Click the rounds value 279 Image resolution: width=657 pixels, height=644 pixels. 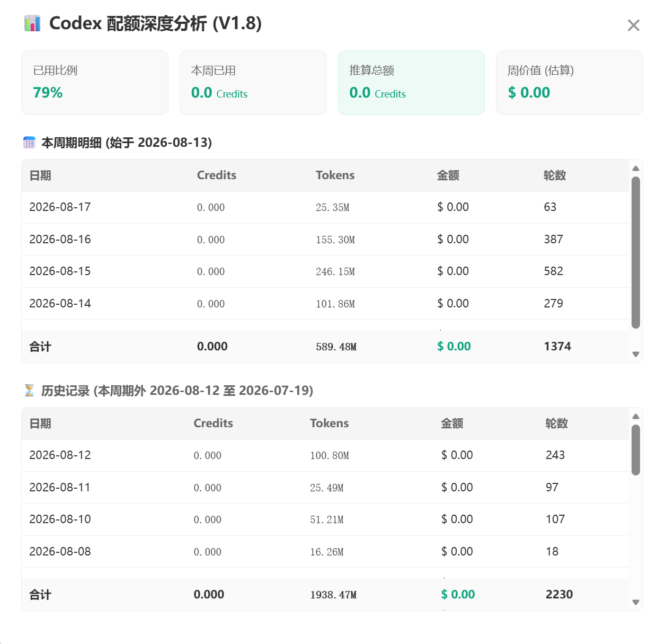coord(553,304)
